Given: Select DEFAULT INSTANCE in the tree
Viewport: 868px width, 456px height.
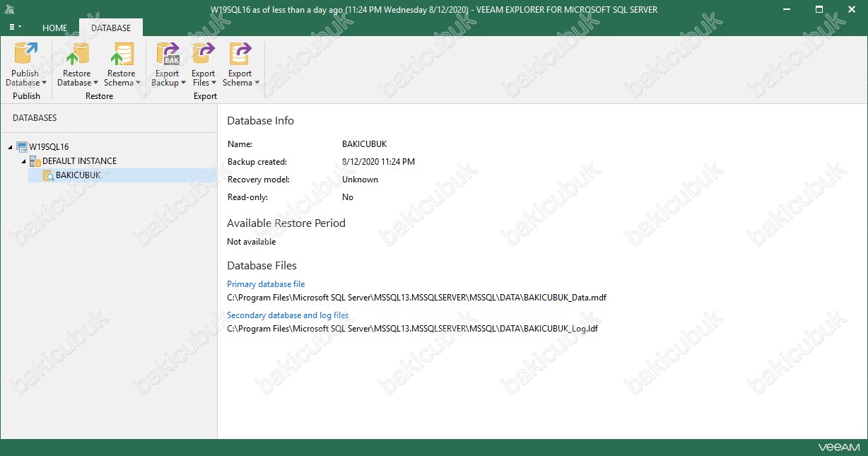Looking at the screenshot, I should point(79,161).
